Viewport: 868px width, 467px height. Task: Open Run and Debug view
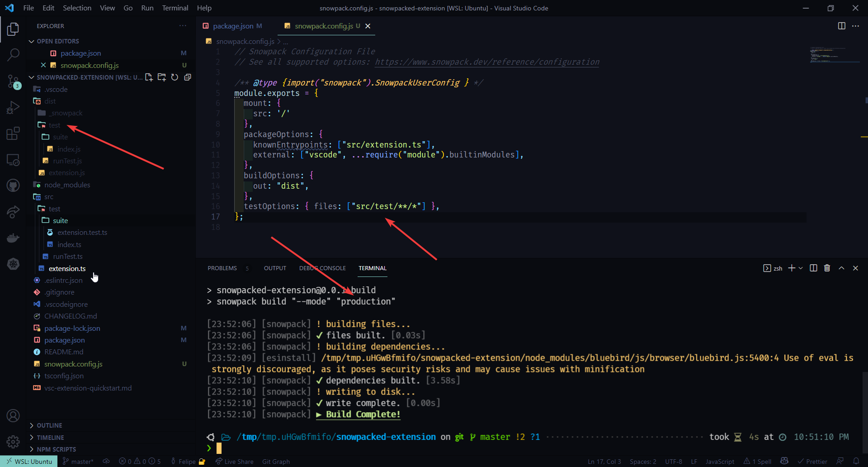[x=13, y=108]
